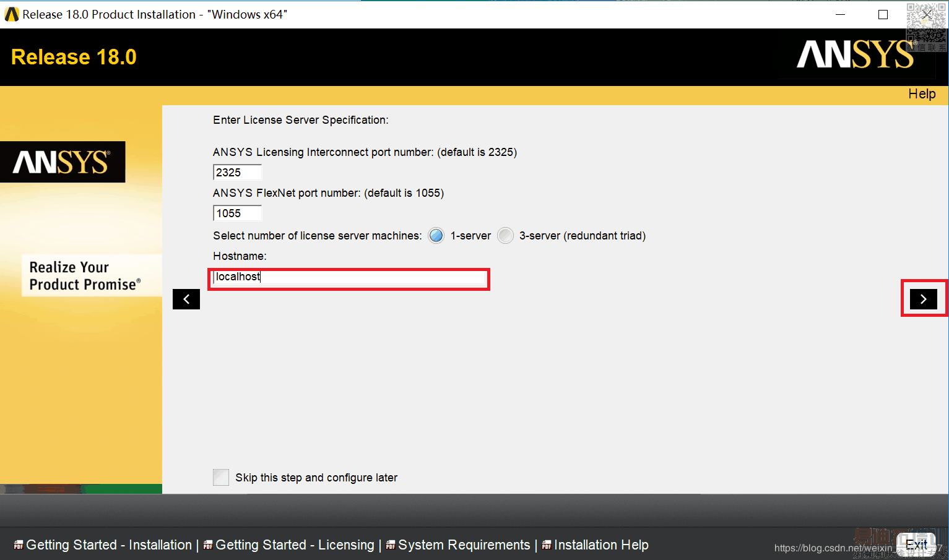Click the PDF icon beside Getting Started - Installation
The image size is (949, 560).
tap(19, 545)
